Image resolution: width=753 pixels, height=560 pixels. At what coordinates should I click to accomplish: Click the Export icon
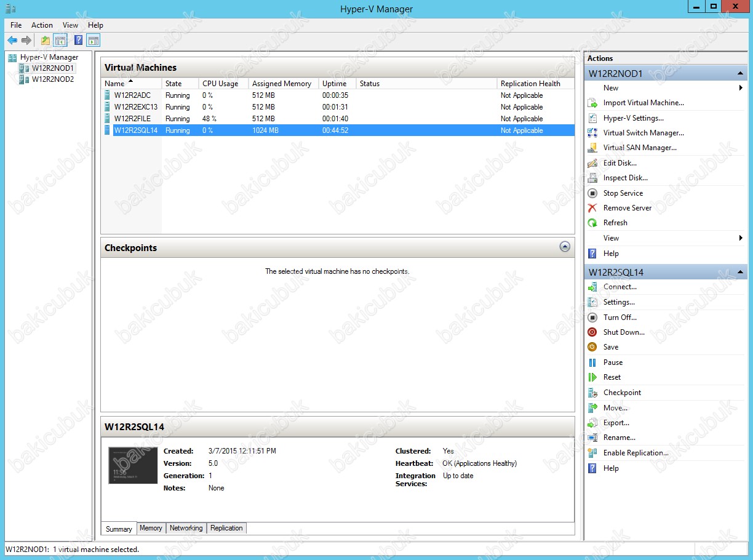tap(592, 423)
